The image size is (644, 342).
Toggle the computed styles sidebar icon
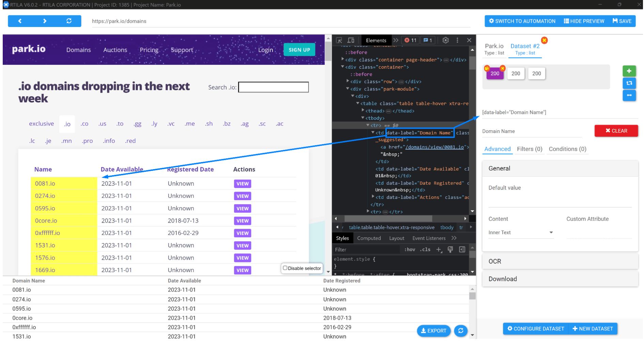[462, 250]
